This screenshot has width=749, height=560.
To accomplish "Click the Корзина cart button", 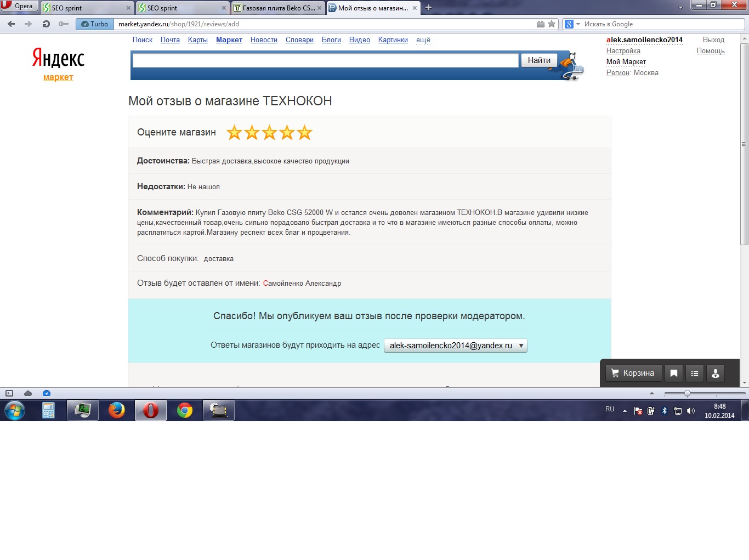I will click(x=633, y=373).
